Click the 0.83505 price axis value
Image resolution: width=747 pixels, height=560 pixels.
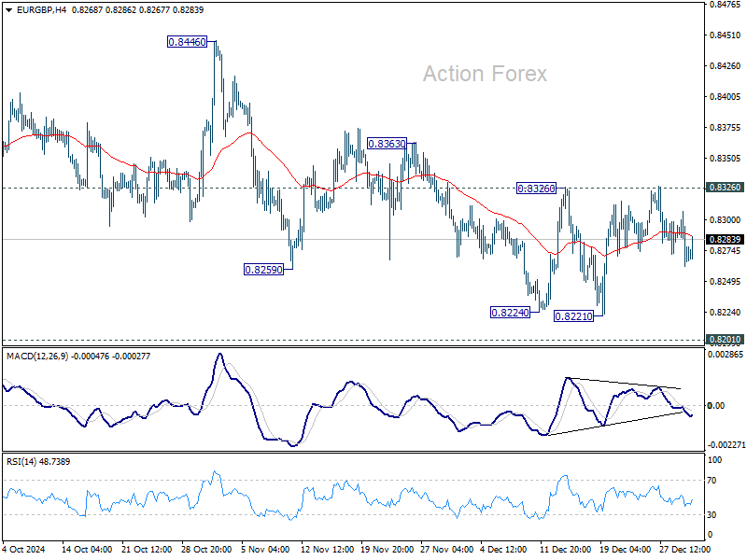pyautogui.click(x=726, y=158)
